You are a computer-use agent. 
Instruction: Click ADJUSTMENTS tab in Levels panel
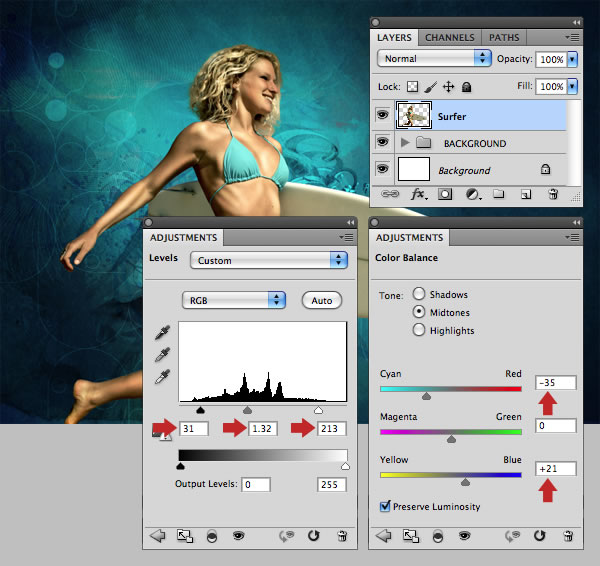(183, 238)
